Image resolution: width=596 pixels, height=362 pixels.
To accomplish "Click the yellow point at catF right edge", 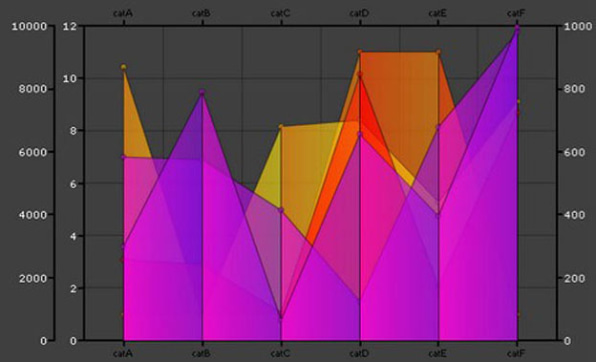I will pyautogui.click(x=518, y=102).
